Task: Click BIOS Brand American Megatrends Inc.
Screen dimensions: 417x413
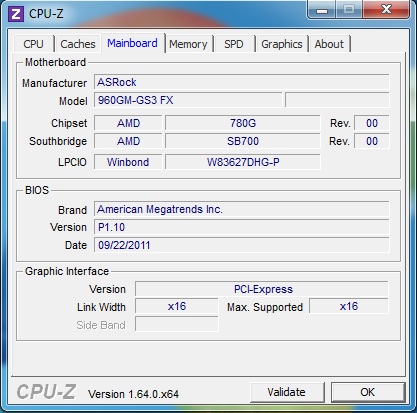Action: 241,209
